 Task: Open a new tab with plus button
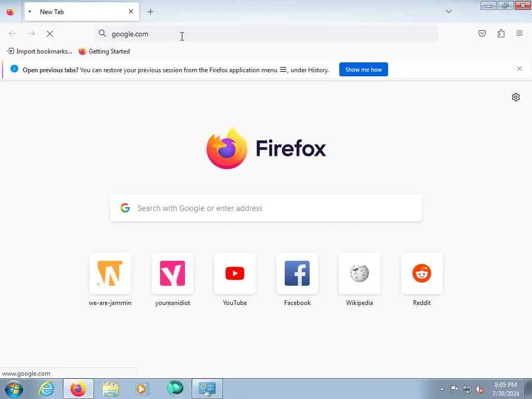[x=150, y=12]
